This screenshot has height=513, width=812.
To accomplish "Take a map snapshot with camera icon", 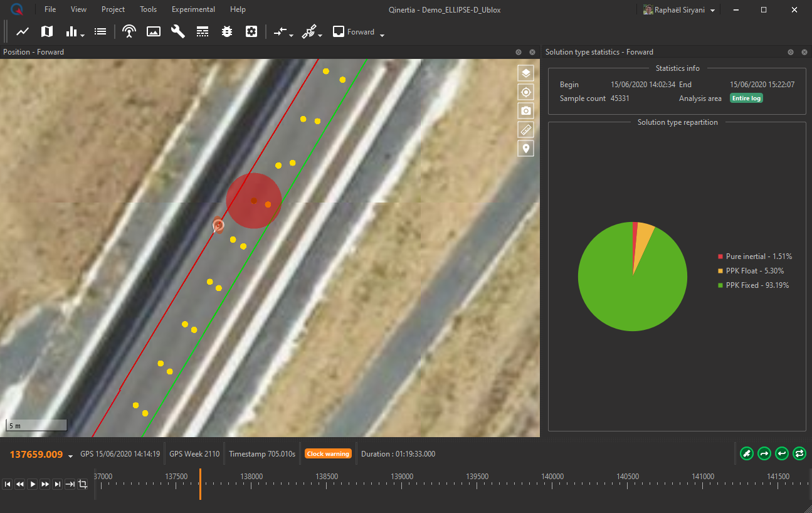I will pyautogui.click(x=525, y=111).
